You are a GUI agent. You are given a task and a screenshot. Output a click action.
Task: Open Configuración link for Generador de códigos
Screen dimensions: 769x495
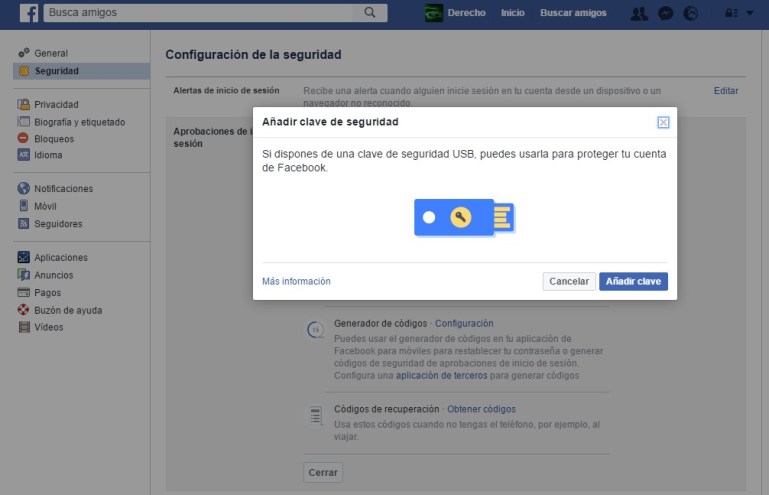pyautogui.click(x=464, y=323)
